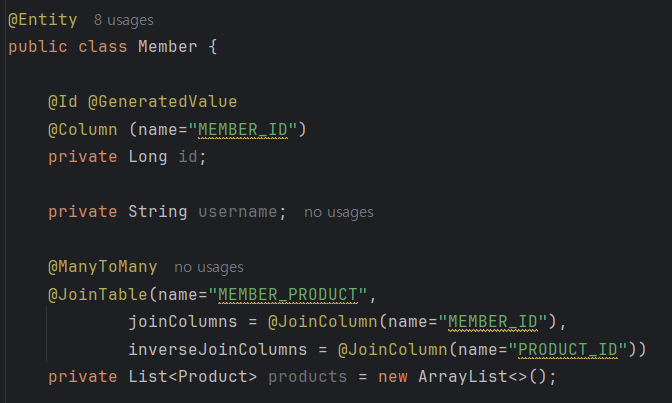
Task: Click the "MEMBER_ID" string in @Column
Action: coord(243,129)
